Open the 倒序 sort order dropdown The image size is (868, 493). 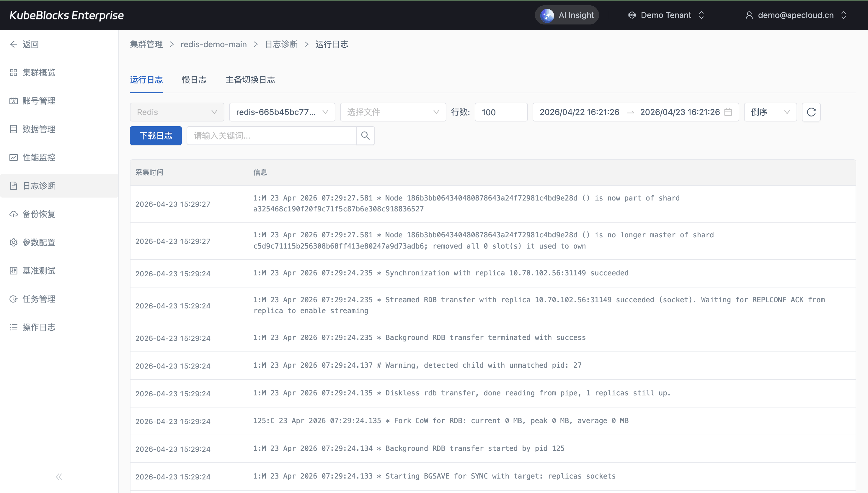pos(770,112)
